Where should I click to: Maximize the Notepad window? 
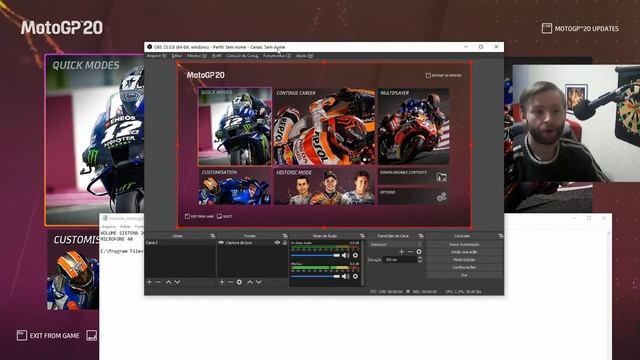coord(589,218)
